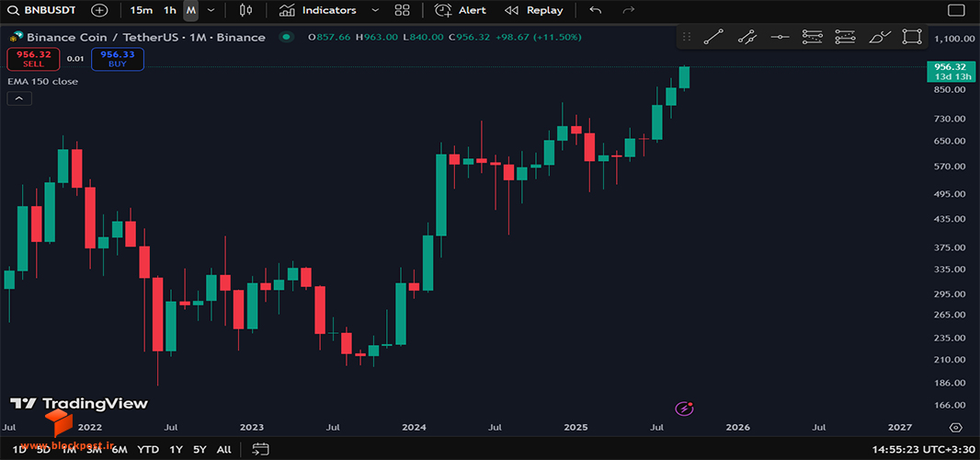980x460 pixels.
Task: Open the layout templates grid icon
Action: tap(403, 10)
